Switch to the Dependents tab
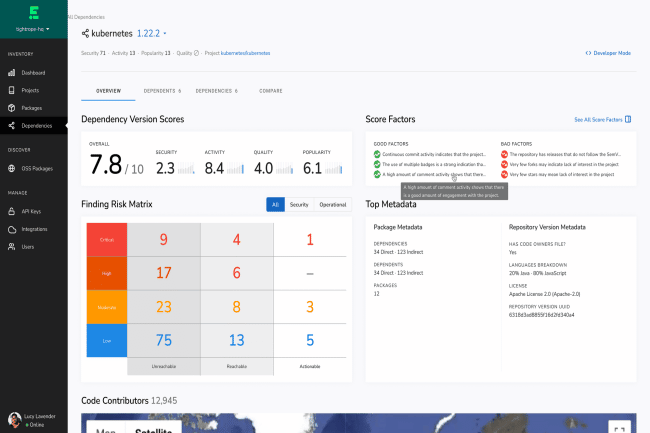Viewport: 650px width, 433px height. click(162, 91)
